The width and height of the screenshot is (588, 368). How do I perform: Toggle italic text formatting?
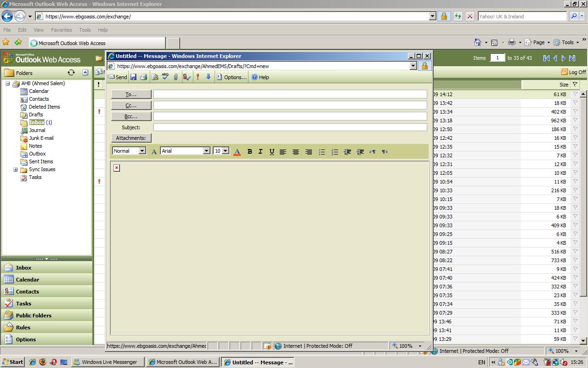click(260, 151)
